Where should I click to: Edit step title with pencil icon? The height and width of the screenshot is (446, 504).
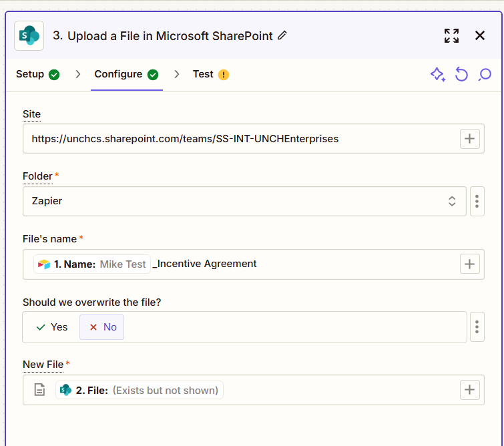tap(282, 35)
